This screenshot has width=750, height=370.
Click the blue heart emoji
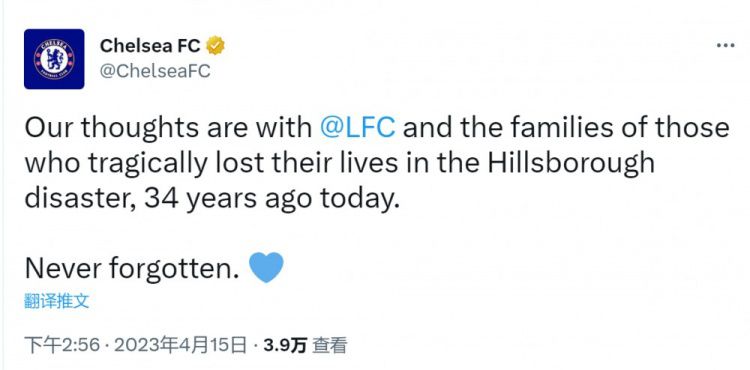(266, 268)
